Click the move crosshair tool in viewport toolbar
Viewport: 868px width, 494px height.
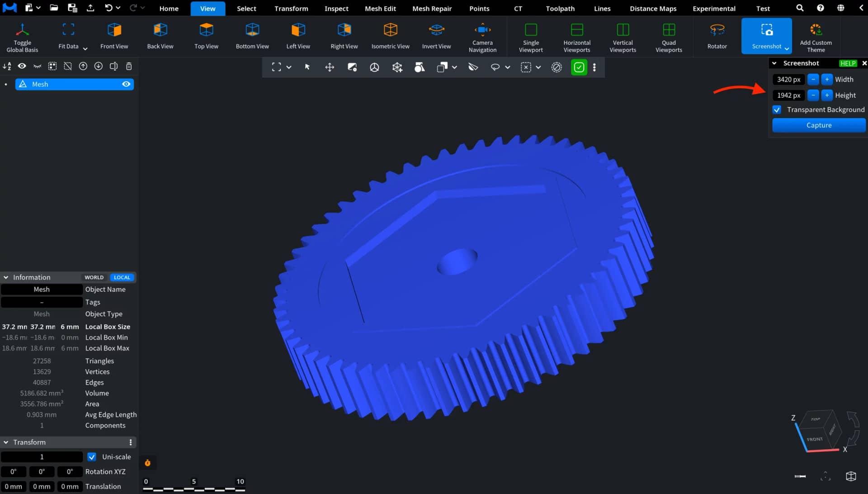(x=330, y=67)
